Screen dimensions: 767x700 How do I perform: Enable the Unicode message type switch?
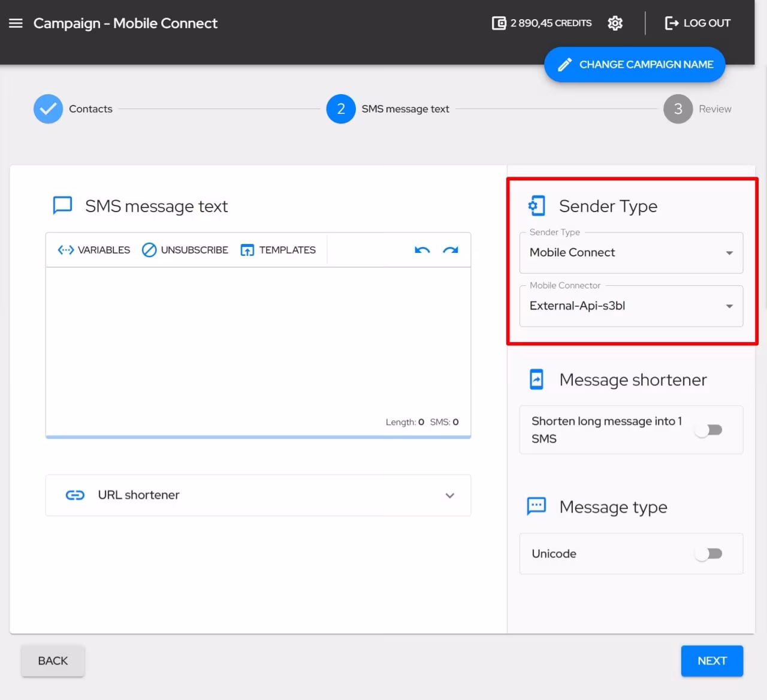click(708, 554)
